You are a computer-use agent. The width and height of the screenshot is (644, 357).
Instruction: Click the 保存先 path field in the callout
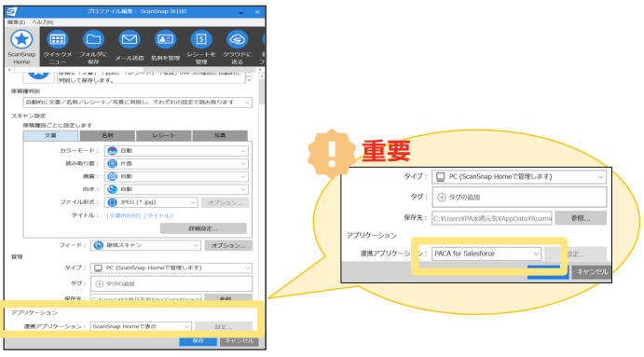coord(492,218)
